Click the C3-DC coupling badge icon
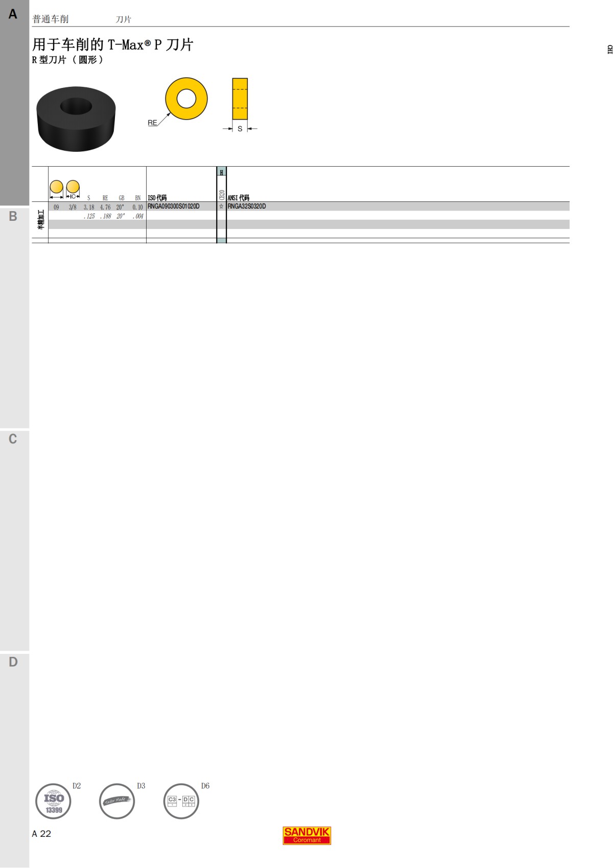The width and height of the screenshot is (613, 868). (181, 801)
